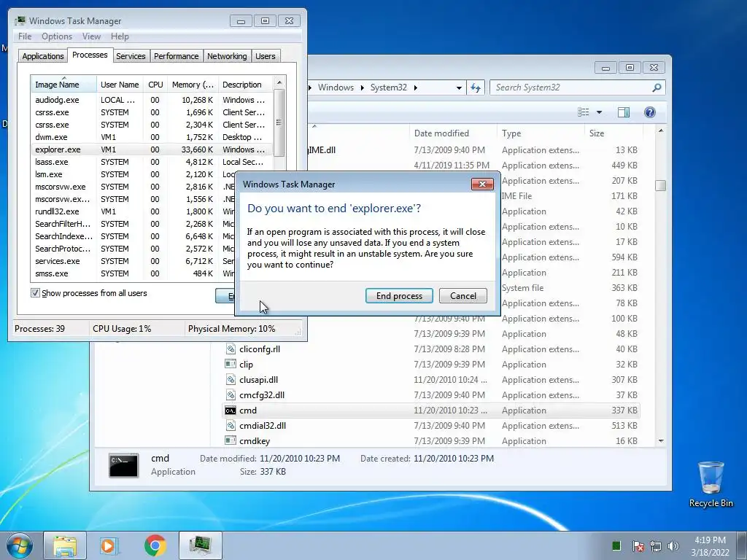
Task: Select dwm.exe process row
Action: (x=152, y=137)
